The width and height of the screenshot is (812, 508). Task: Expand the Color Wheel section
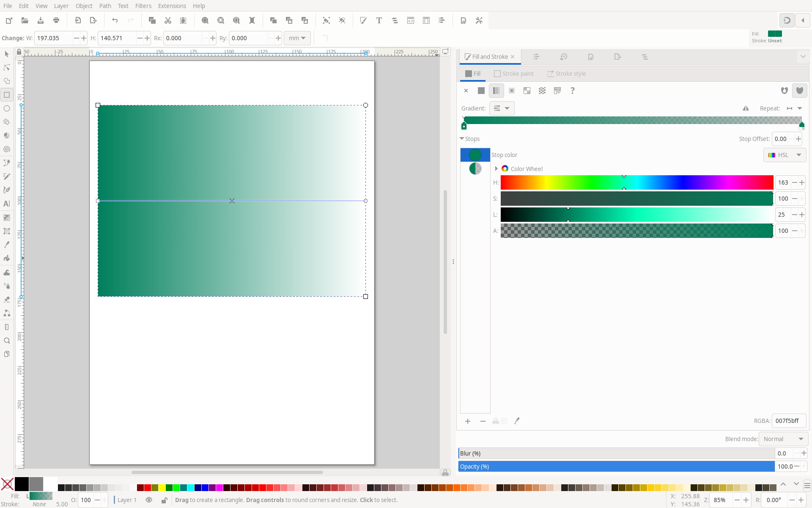tap(497, 168)
